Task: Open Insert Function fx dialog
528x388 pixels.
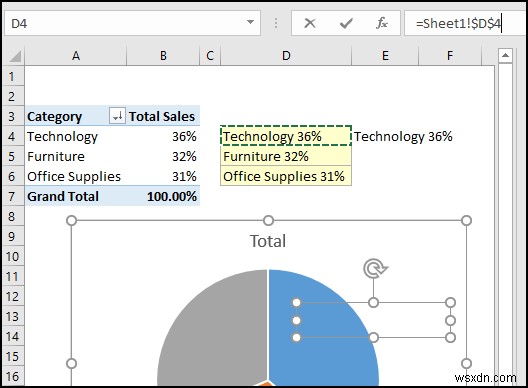Action: [x=382, y=23]
